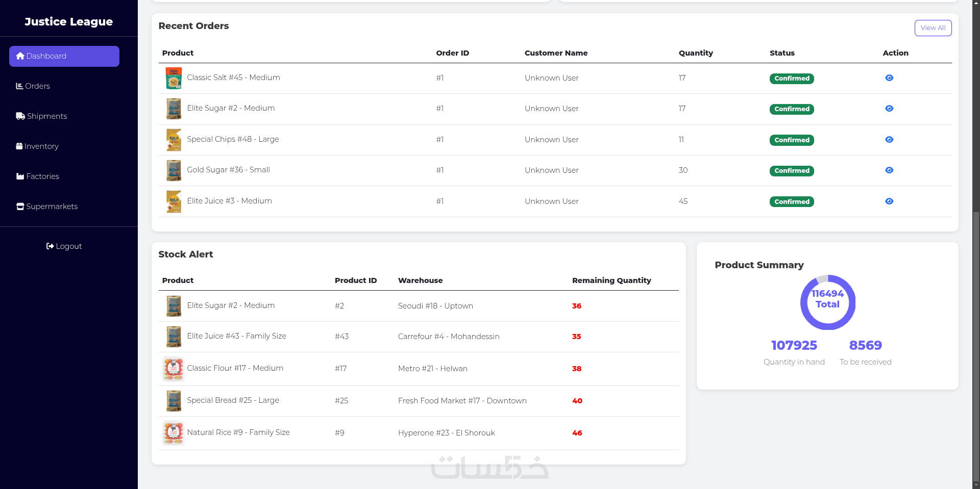
Task: Click the eye icon for Elite Juice #3
Action: click(x=889, y=201)
